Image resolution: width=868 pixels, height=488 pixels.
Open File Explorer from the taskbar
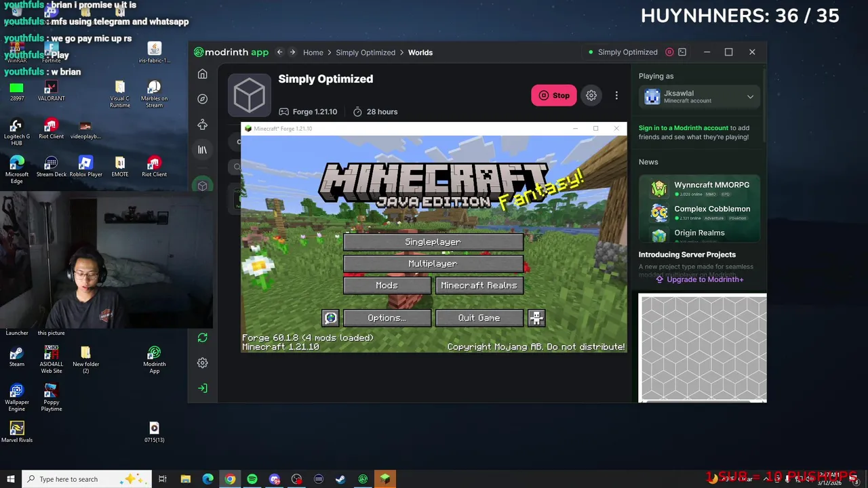tap(185, 479)
